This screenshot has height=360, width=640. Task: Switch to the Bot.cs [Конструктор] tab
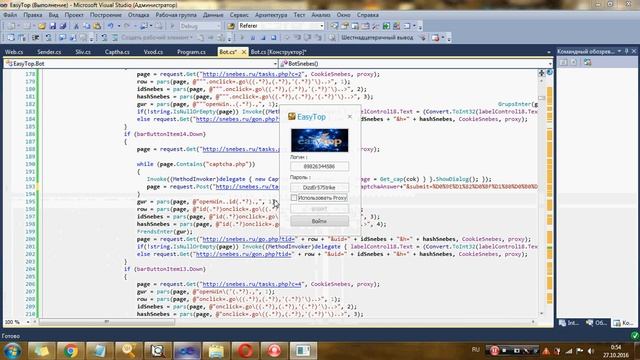point(278,52)
